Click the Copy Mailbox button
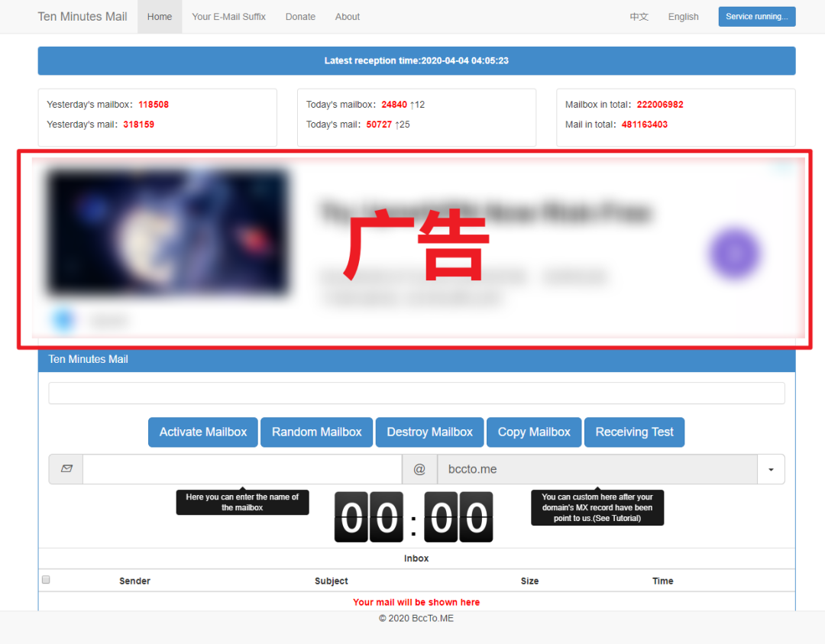The width and height of the screenshot is (825, 644). pyautogui.click(x=533, y=432)
